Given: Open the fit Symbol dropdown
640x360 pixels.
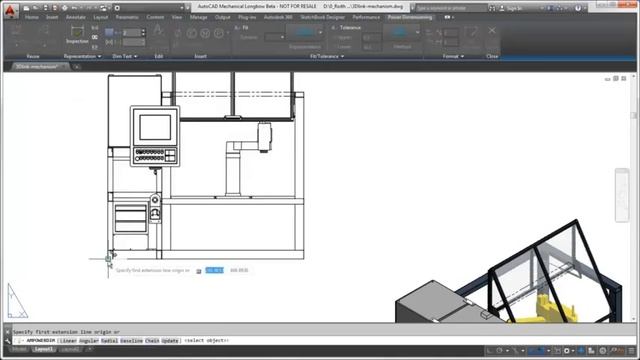Looking at the screenshot, I should click(275, 37).
